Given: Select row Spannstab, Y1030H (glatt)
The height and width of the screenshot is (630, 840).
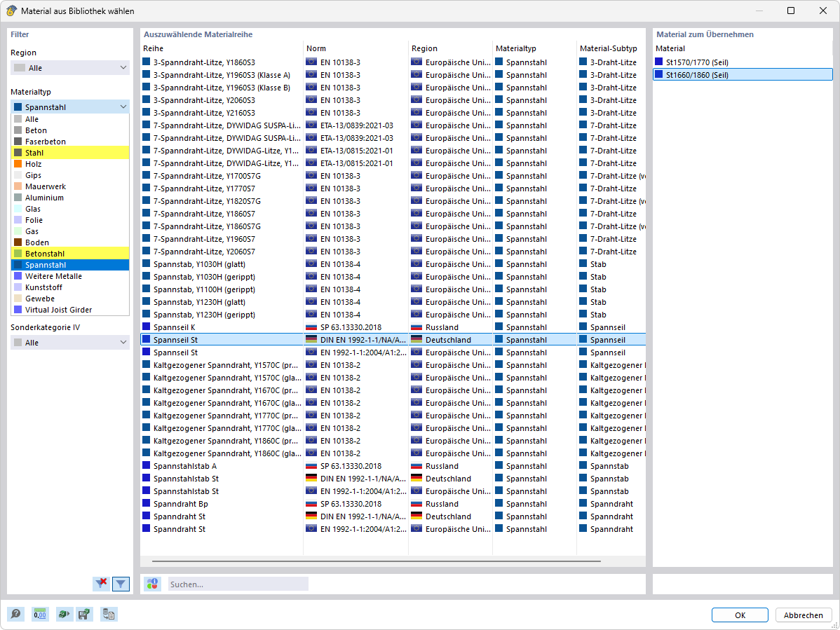Looking at the screenshot, I should tap(393, 264).
